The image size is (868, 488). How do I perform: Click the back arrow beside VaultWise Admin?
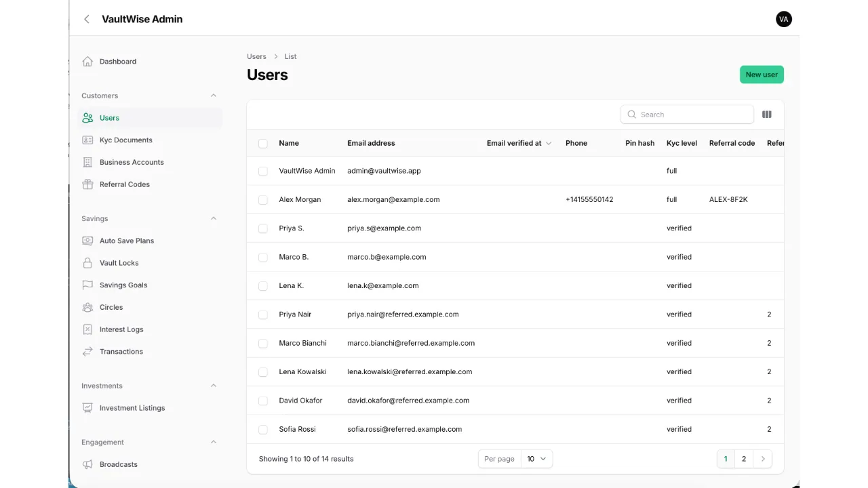(x=87, y=19)
